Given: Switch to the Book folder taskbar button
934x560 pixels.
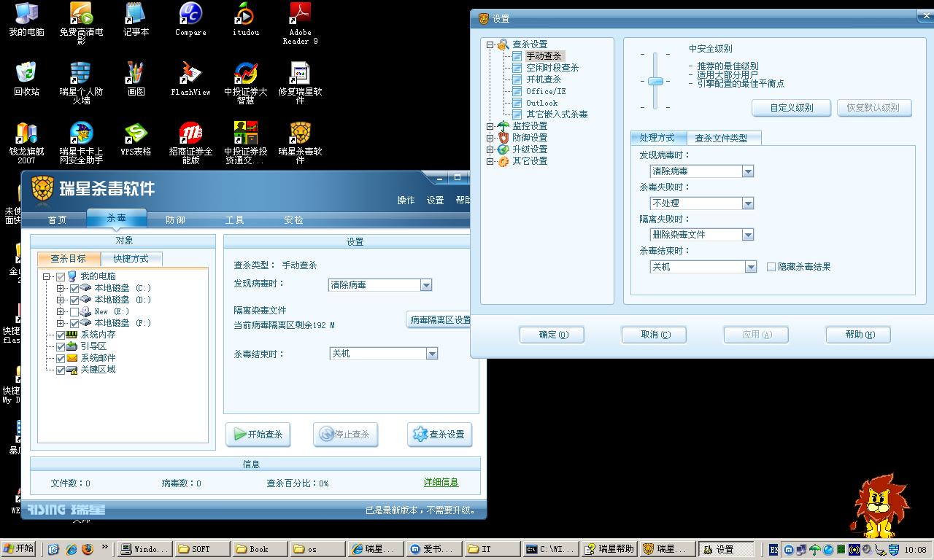Looking at the screenshot, I should click(x=260, y=549).
